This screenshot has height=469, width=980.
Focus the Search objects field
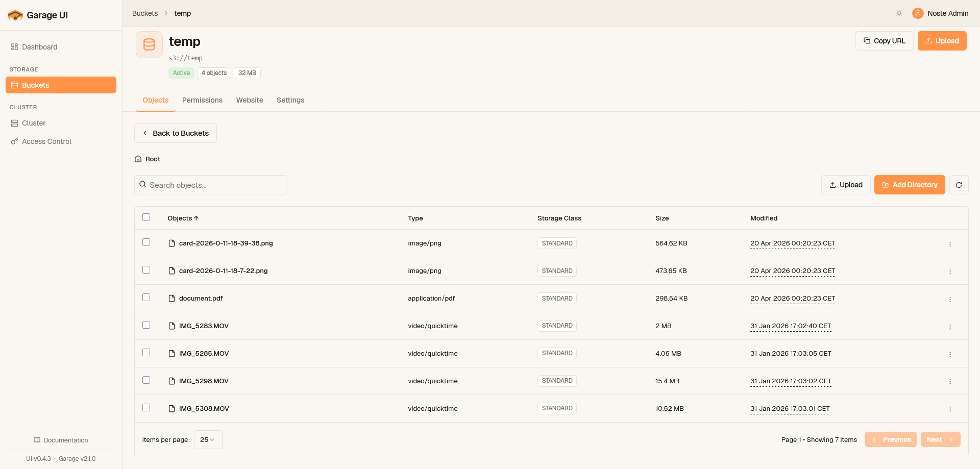click(x=211, y=185)
